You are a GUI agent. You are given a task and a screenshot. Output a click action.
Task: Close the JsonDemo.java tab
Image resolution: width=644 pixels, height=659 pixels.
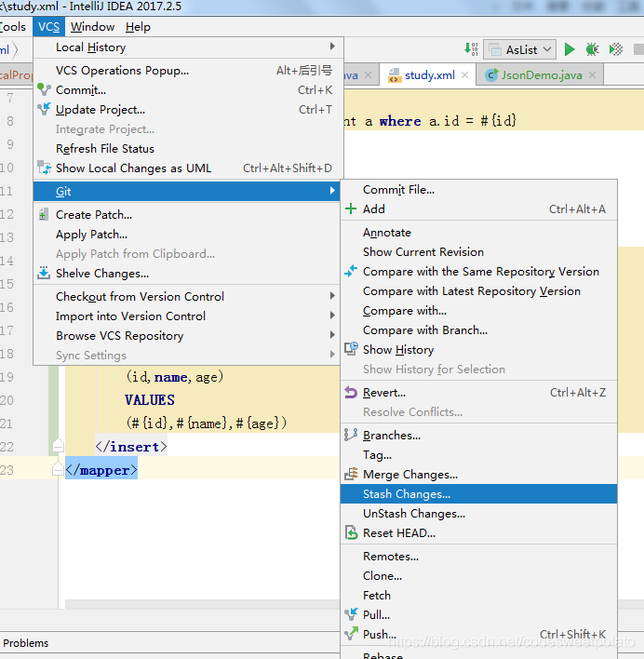(592, 75)
